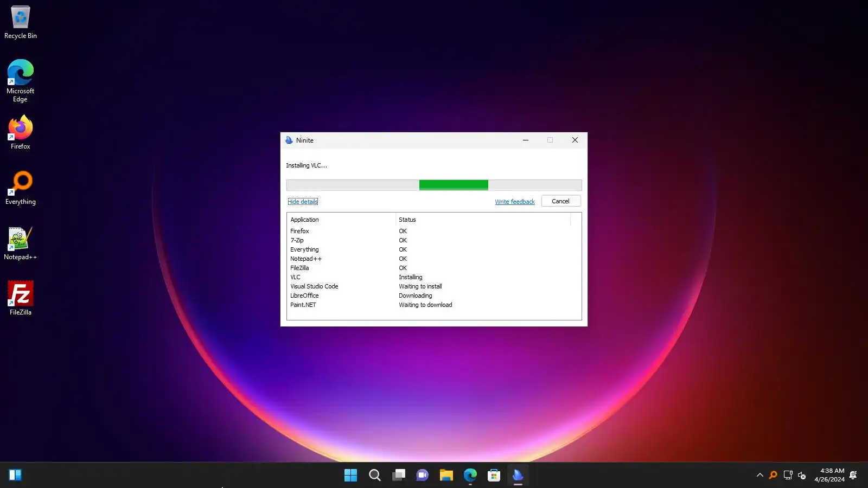Show hidden system tray icons
Image resolution: width=868 pixels, height=488 pixels.
tap(760, 476)
